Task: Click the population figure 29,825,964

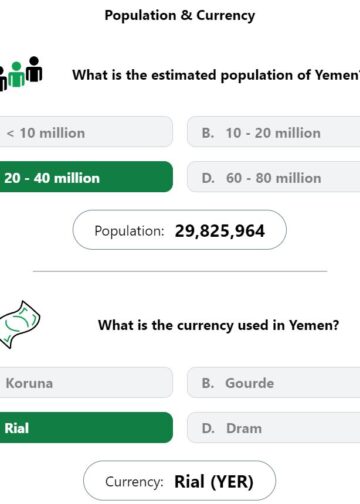Action: click(x=220, y=231)
